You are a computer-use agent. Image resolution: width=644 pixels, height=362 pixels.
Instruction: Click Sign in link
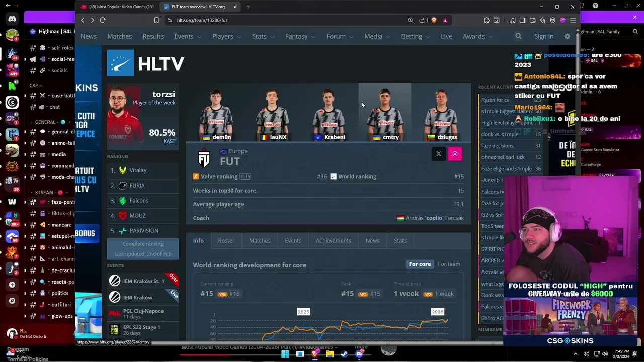coord(544,36)
